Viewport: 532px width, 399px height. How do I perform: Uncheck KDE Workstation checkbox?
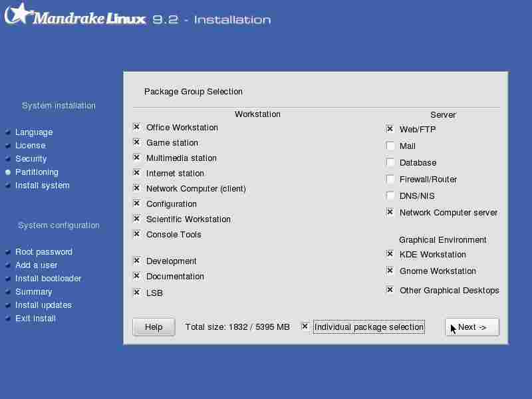pos(390,254)
